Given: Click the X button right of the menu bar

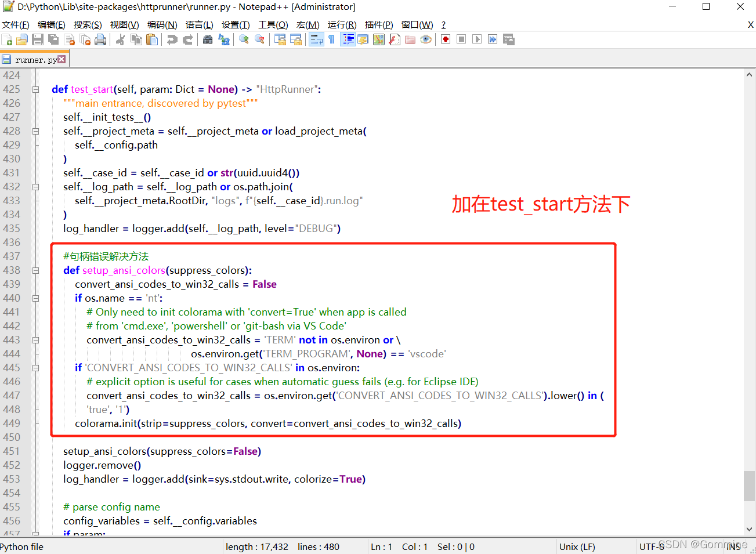Looking at the screenshot, I should coord(750,25).
